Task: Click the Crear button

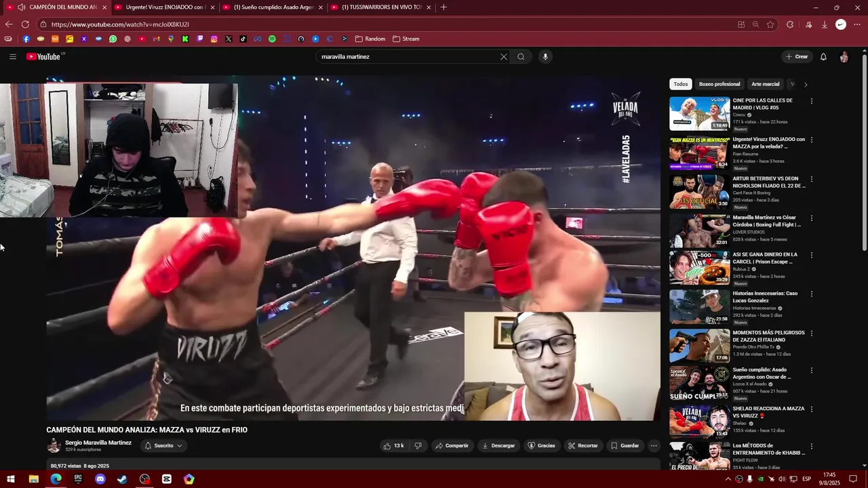Action: (x=797, y=57)
